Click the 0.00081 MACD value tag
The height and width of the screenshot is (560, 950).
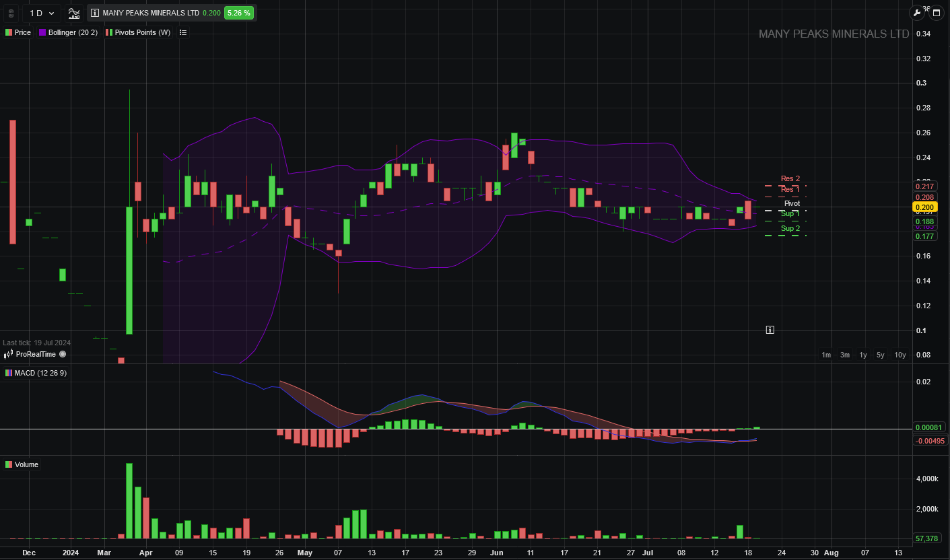click(930, 427)
